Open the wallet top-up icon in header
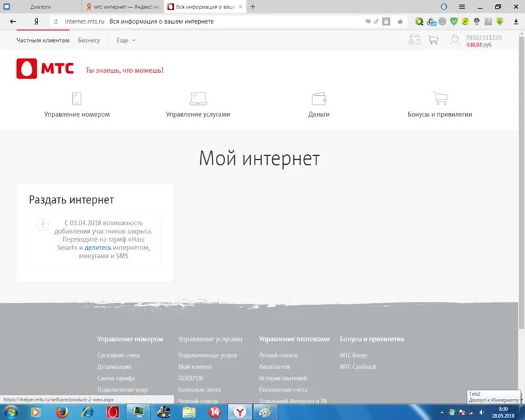Viewport: 525px width, 420px height. 414,39
